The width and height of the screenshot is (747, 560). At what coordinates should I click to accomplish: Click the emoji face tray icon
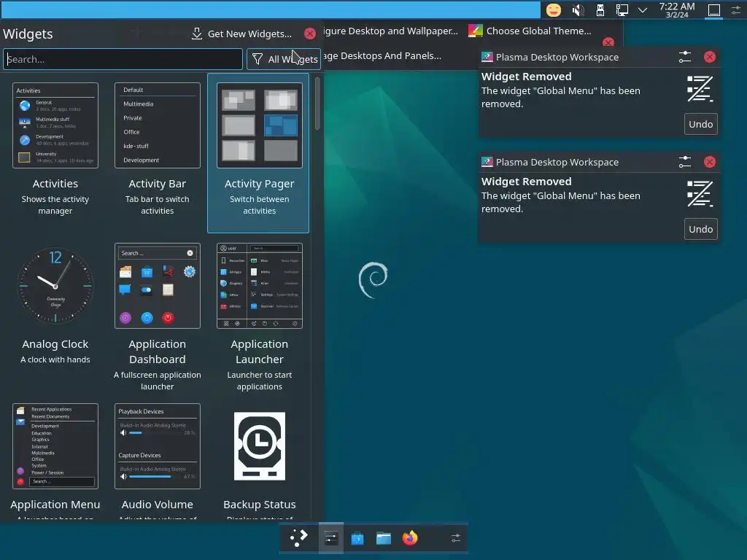(x=554, y=10)
